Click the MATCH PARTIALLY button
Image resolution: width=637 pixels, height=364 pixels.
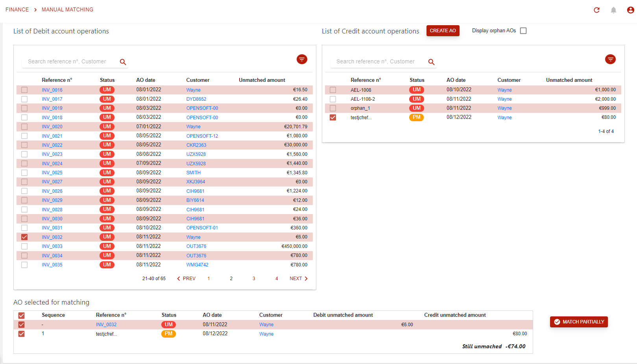click(579, 322)
